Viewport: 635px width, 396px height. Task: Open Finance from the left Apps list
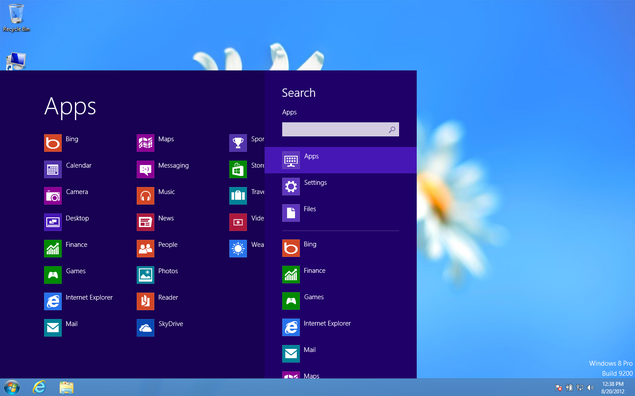click(66, 248)
